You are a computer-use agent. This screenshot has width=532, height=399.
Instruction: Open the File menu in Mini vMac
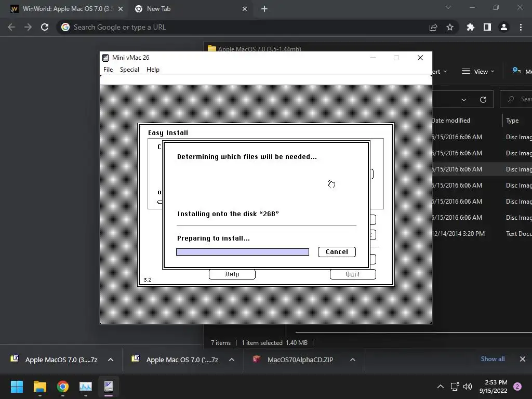pyautogui.click(x=108, y=70)
